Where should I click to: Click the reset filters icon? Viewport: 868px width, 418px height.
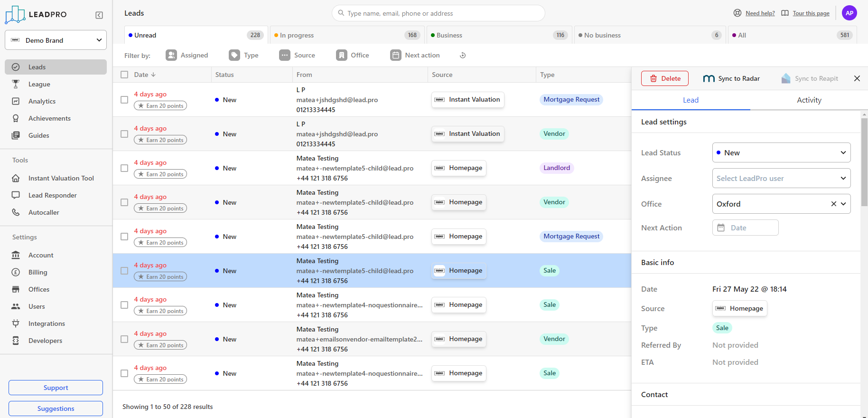[x=463, y=56]
